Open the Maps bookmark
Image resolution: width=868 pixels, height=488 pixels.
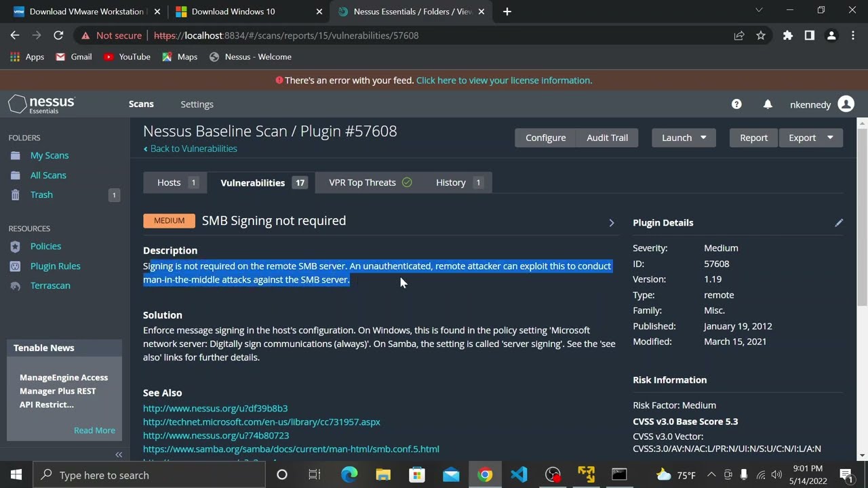click(180, 57)
